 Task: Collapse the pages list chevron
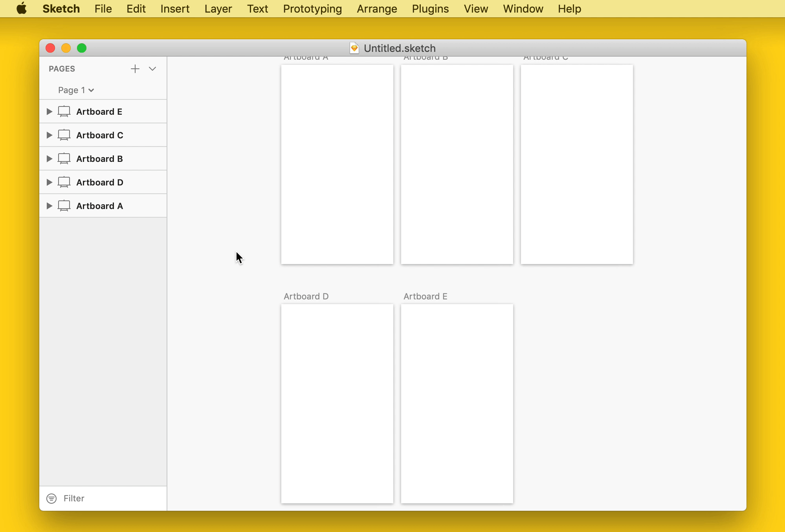click(x=152, y=69)
